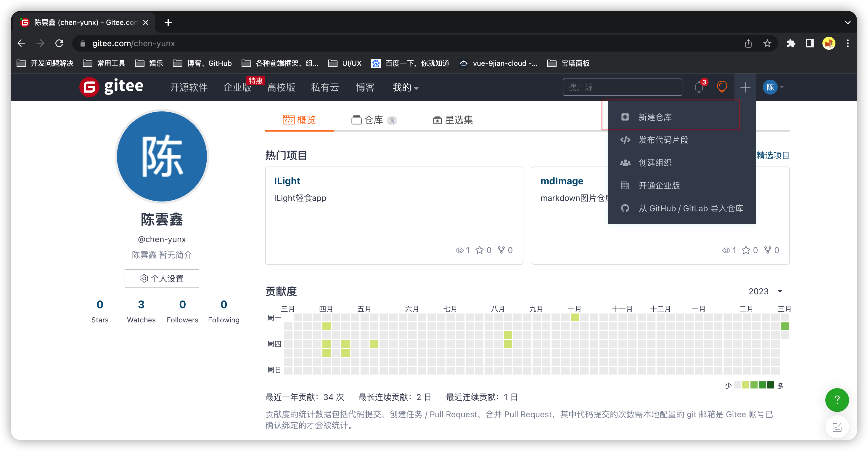Select the 概览 (Overview) tab

pyautogui.click(x=300, y=119)
